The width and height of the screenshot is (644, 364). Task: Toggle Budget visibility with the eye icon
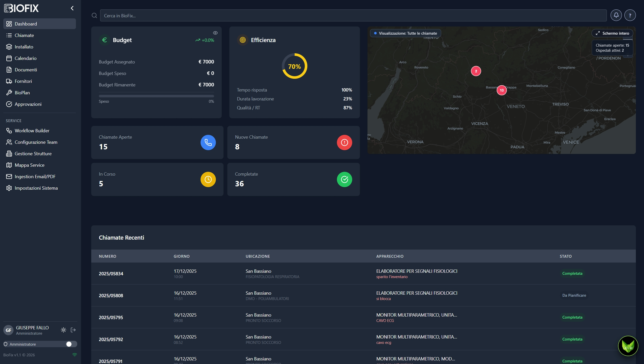(215, 33)
